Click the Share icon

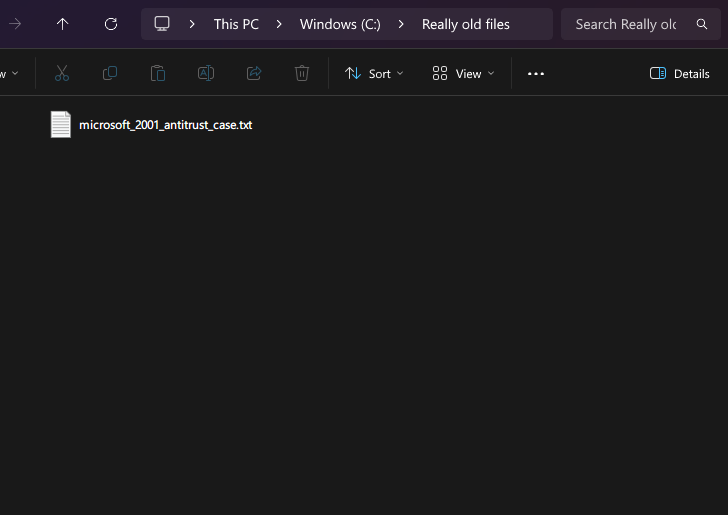click(254, 73)
